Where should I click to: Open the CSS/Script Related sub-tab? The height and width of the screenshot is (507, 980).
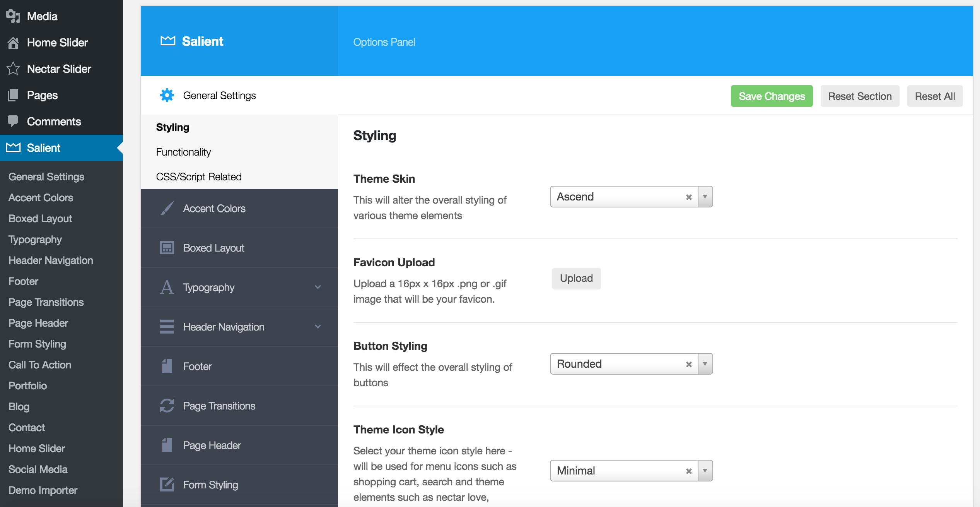(199, 177)
